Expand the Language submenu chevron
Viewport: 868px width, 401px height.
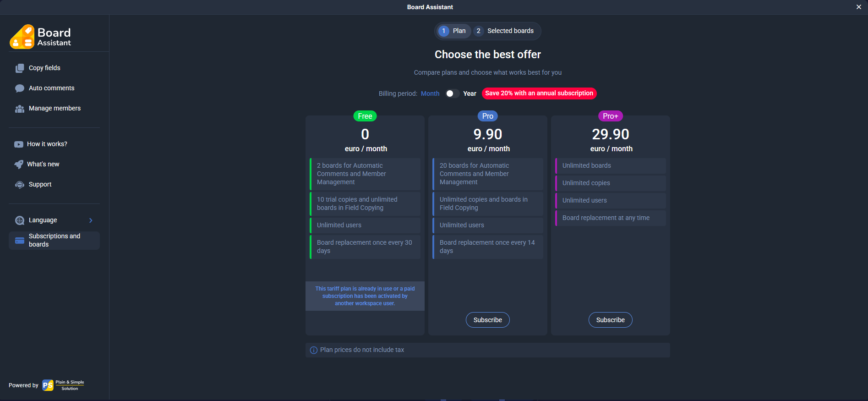91,220
